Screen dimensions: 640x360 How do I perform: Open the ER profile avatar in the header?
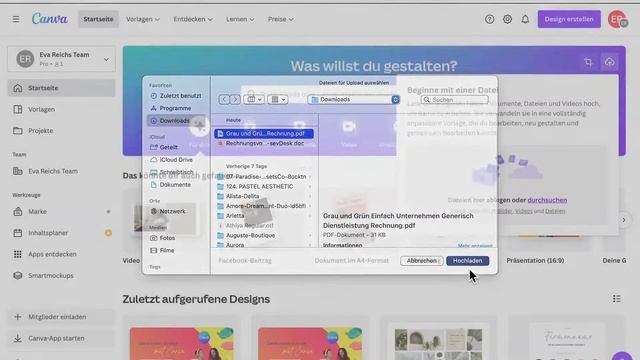(x=617, y=19)
